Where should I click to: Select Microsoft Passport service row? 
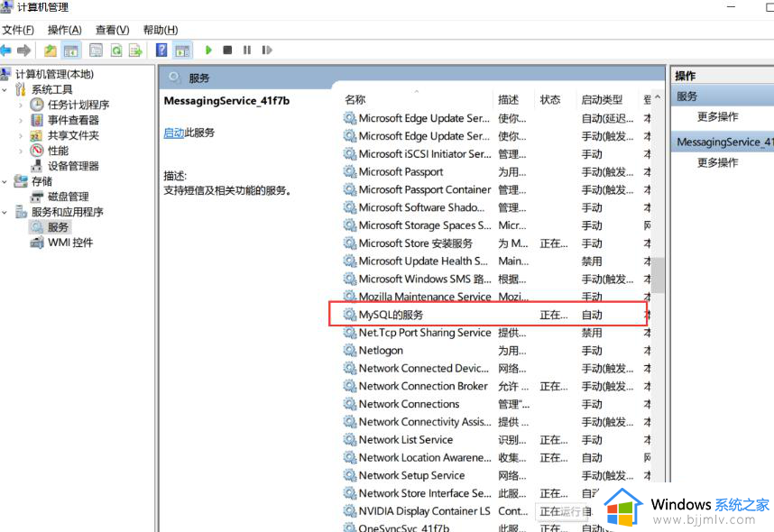pos(496,171)
